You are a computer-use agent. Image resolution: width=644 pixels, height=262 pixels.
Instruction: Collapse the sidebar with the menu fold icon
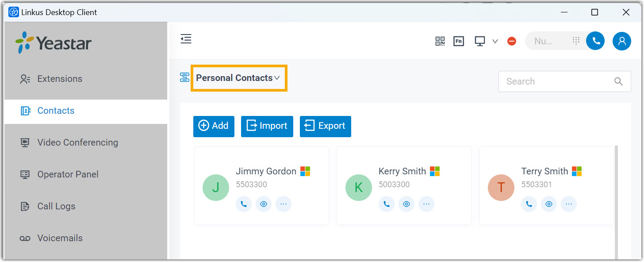coord(186,39)
